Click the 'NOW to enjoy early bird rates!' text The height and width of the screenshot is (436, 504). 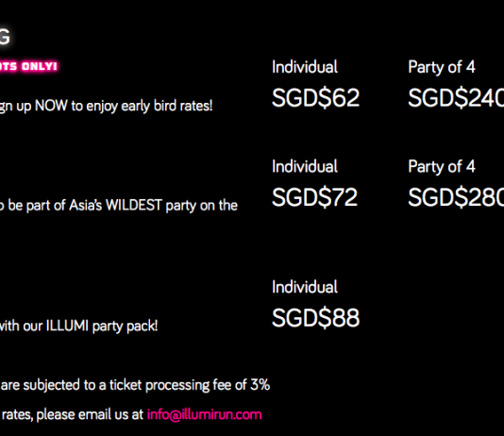124,106
